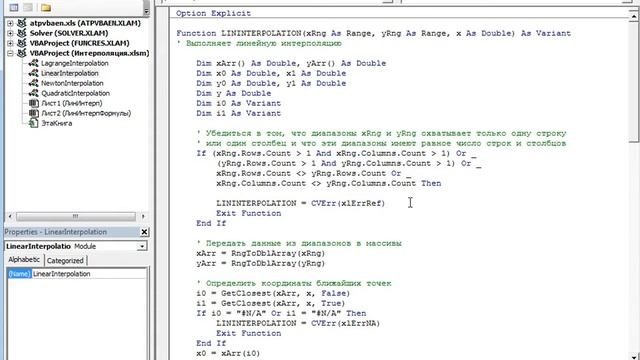Viewport: 640px width, 360px height.
Task: Click the View Object icon in Project toolbar
Action: [28, 7]
